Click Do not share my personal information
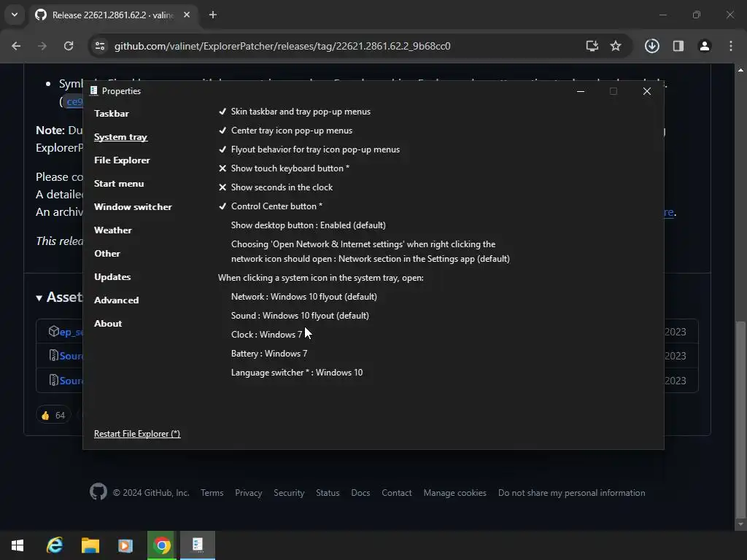Image resolution: width=747 pixels, height=560 pixels. [572, 493]
